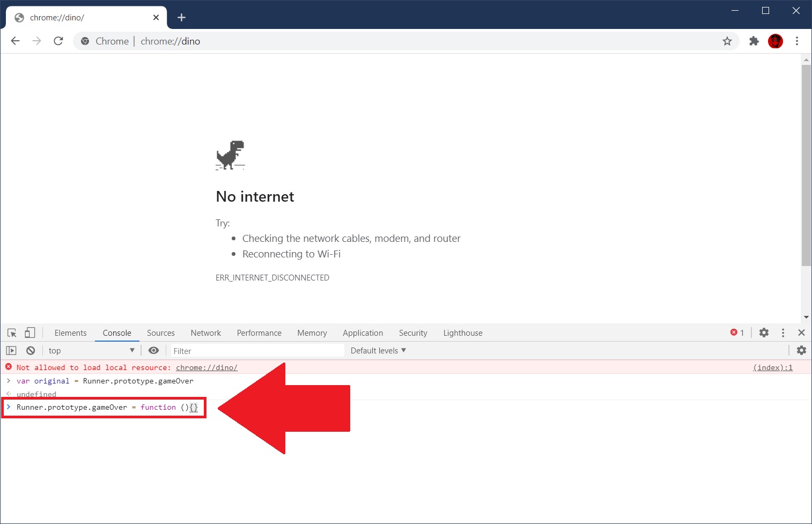Viewport: 812px width, 524px height.
Task: Click the chrome://dino/ link in error message
Action: (x=206, y=367)
